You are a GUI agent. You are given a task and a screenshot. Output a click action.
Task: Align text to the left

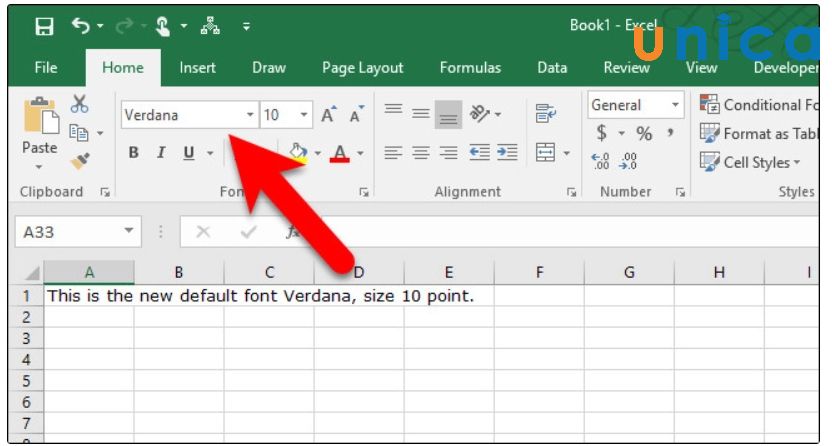tap(393, 153)
